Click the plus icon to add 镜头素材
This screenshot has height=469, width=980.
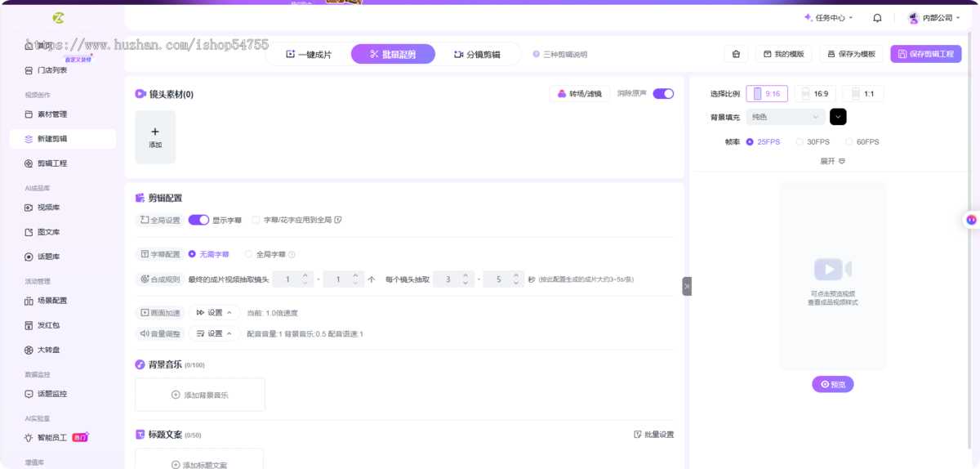pyautogui.click(x=155, y=132)
